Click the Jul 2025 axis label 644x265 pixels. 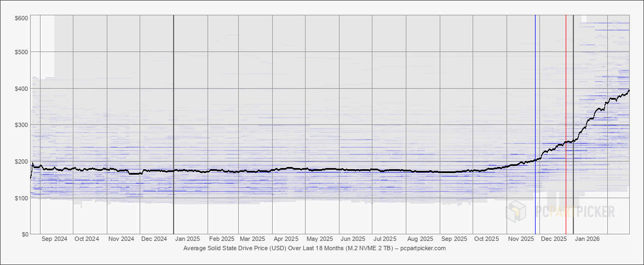385,239
